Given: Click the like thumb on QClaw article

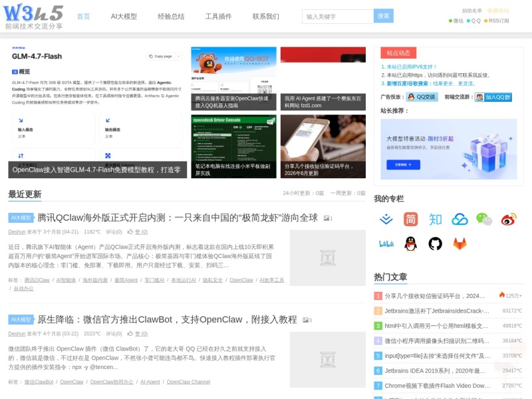Looking at the screenshot, I should click(130, 231).
